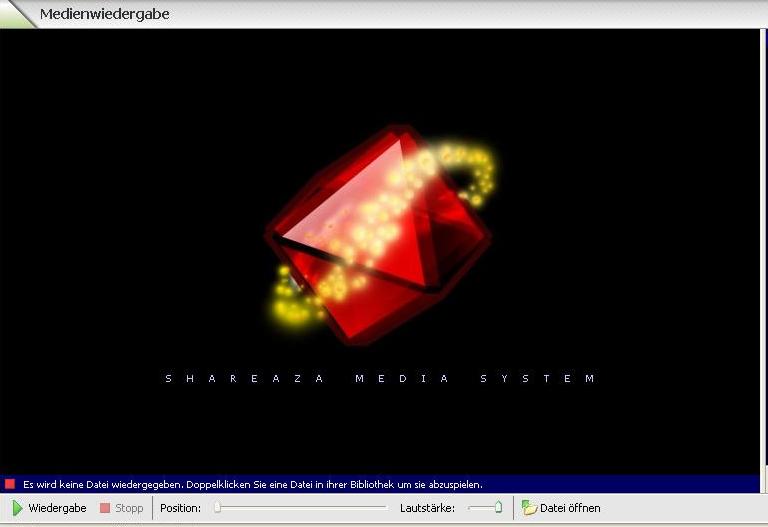The height and width of the screenshot is (527, 768).
Task: Click the red stop icon in the status bar
Action: point(10,484)
